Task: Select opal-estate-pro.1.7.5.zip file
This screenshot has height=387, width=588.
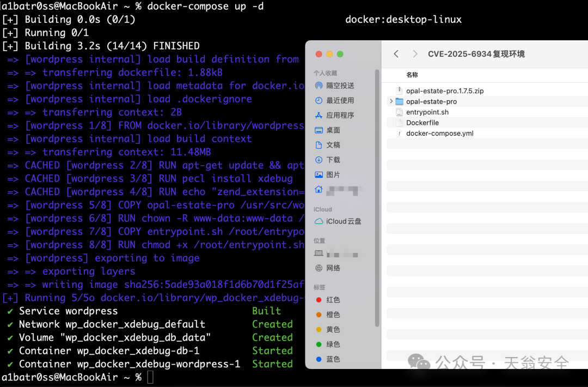Action: click(439, 91)
